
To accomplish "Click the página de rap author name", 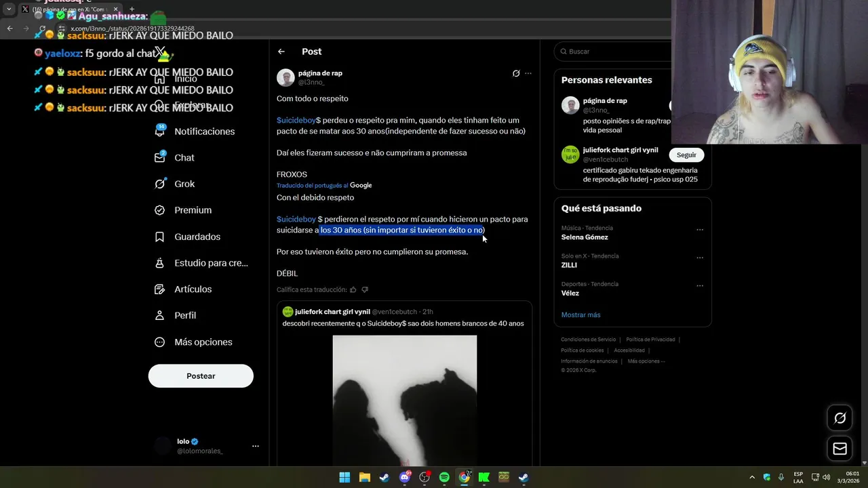I will pyautogui.click(x=320, y=73).
